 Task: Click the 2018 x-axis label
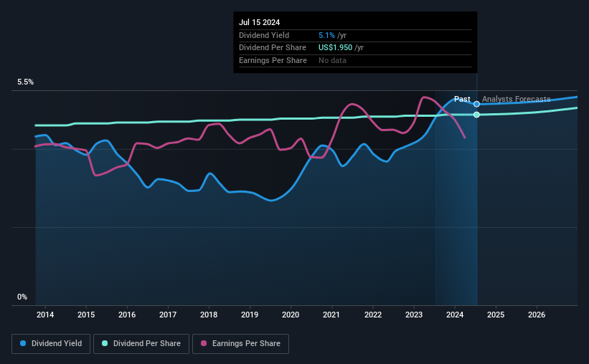[x=209, y=315]
